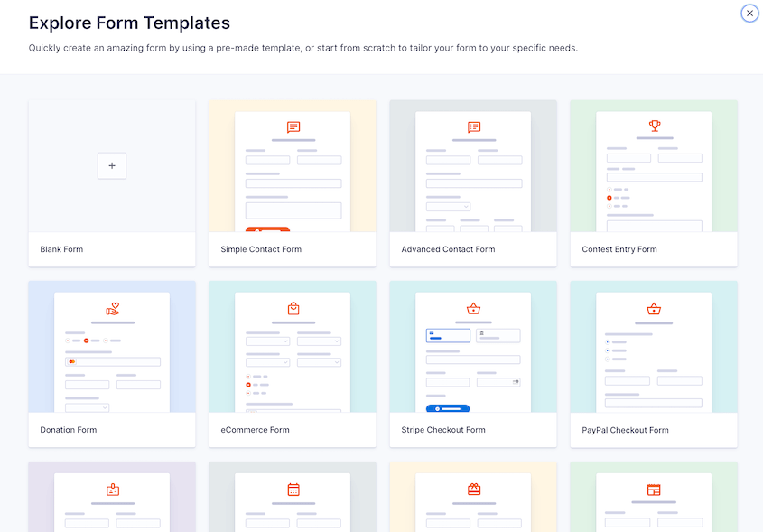Click the chat bubble icon on Simple Contact Form
Screen dimensions: 763x532
292,126
